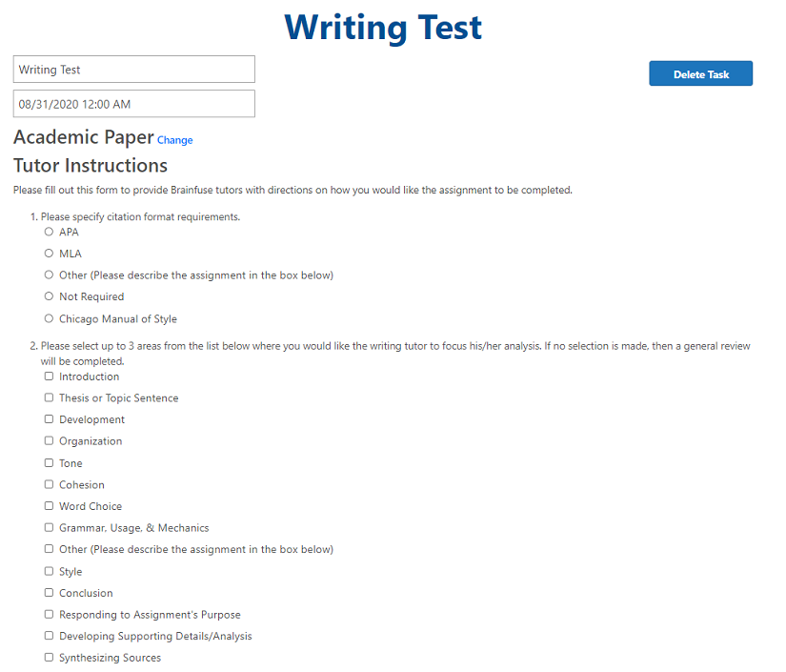
Task: Check the Organization focus area
Action: 49,441
